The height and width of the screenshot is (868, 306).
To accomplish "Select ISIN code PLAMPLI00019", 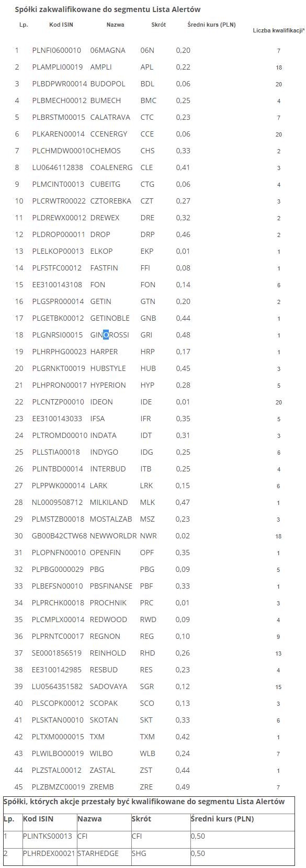I will point(58,67).
